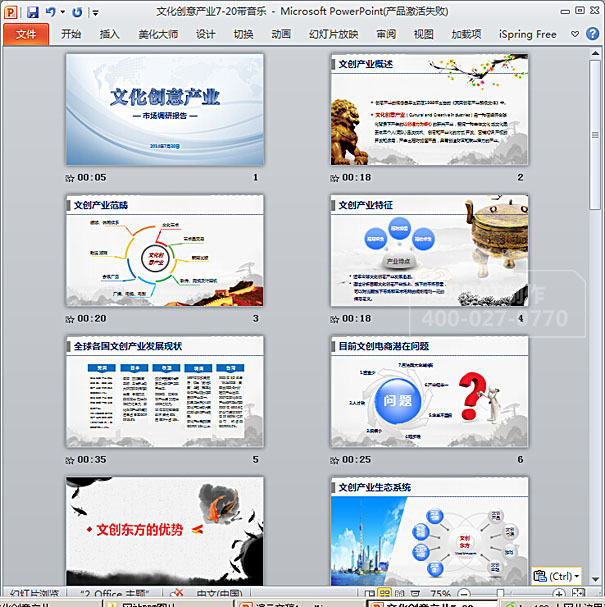Open the Undo history dropdown arrow
The width and height of the screenshot is (605, 607).
(x=62, y=13)
